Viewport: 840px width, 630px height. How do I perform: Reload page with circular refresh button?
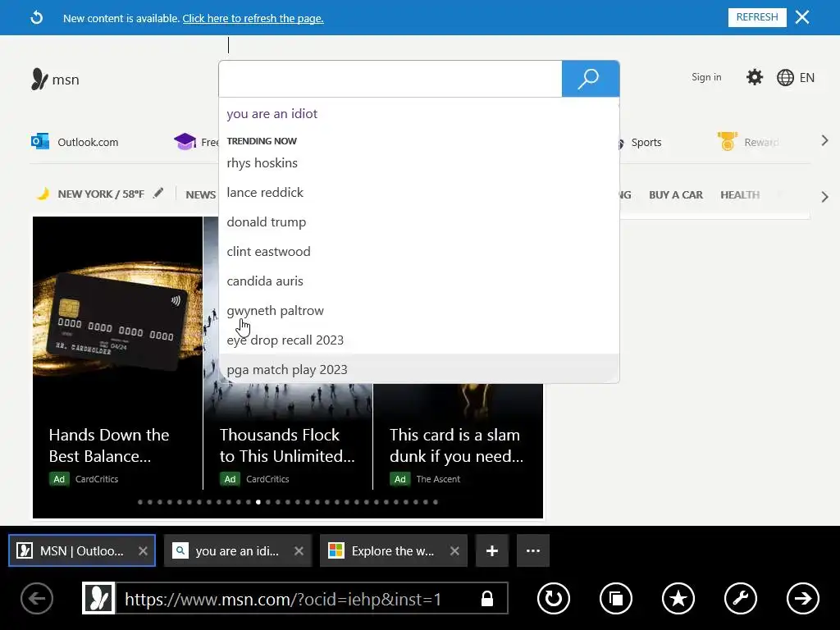[x=554, y=598]
